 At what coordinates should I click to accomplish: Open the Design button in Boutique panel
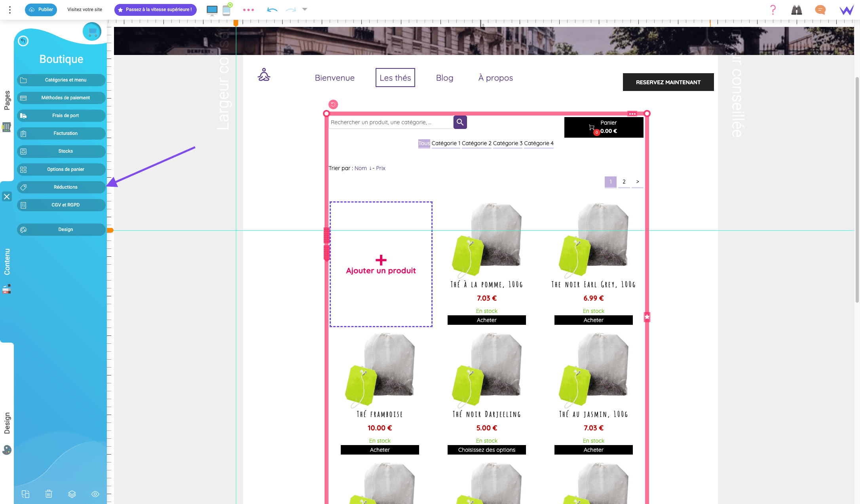pyautogui.click(x=61, y=229)
